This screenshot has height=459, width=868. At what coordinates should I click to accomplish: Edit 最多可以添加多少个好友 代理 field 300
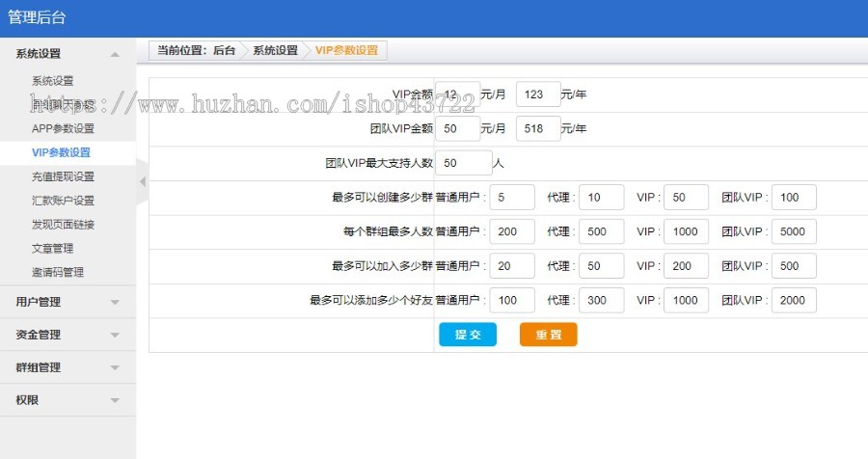pos(602,300)
